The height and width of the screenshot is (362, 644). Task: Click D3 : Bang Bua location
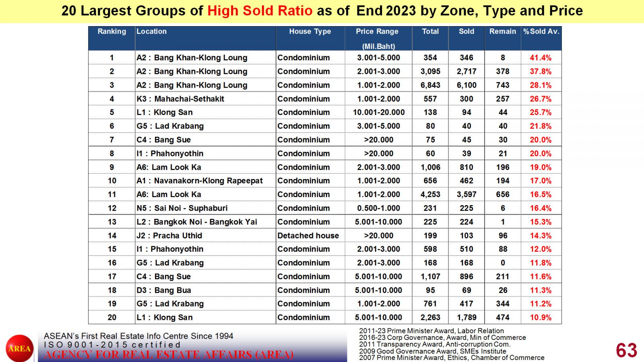[x=164, y=290]
